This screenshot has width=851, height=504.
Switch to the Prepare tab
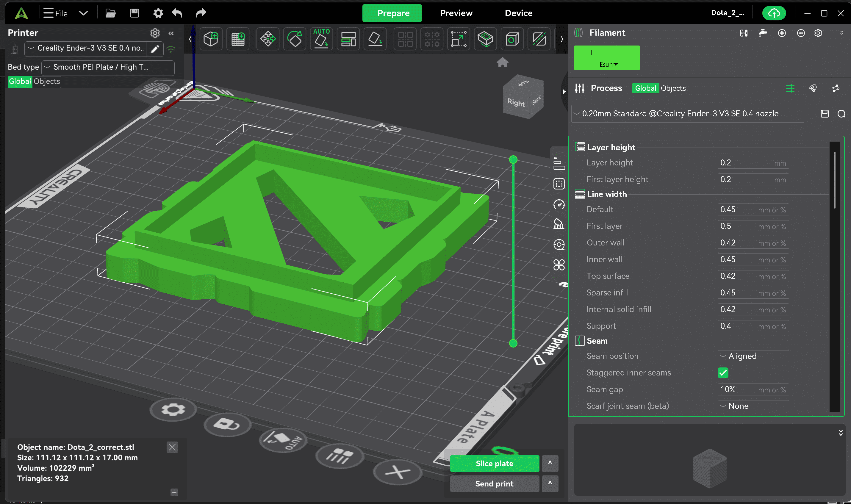click(392, 13)
